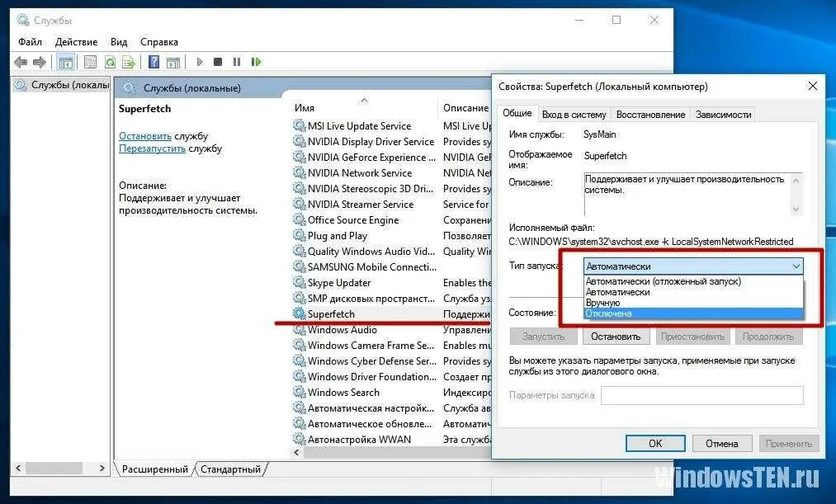Click the Export list toolbar icon
Viewport: 836px width, 504px height.
(x=129, y=63)
